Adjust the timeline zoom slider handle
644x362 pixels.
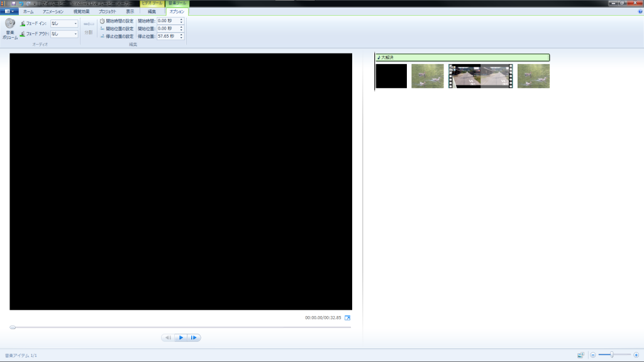611,354
